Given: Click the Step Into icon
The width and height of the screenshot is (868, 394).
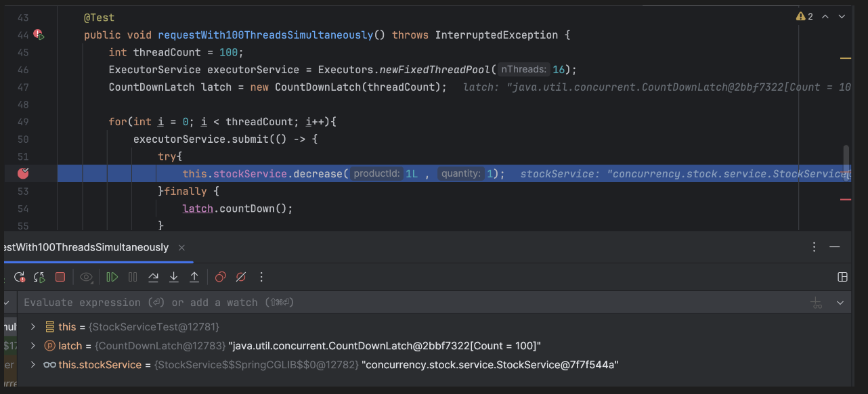Looking at the screenshot, I should [x=174, y=277].
